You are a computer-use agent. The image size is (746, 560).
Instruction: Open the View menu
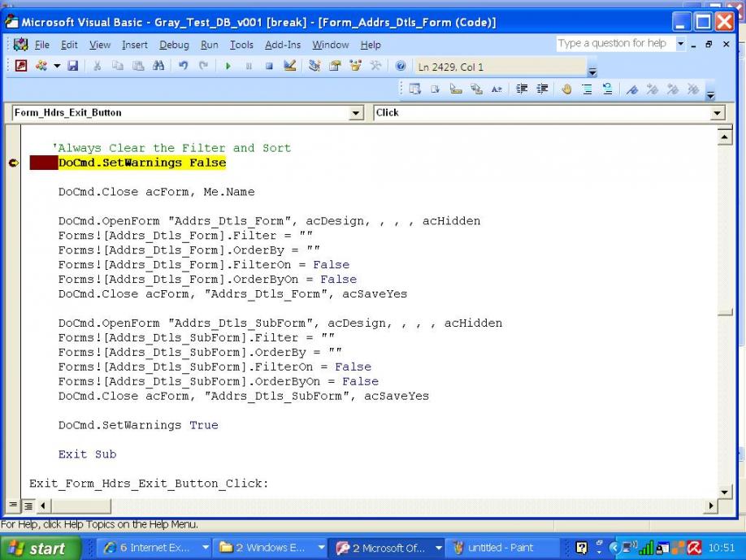point(100,45)
